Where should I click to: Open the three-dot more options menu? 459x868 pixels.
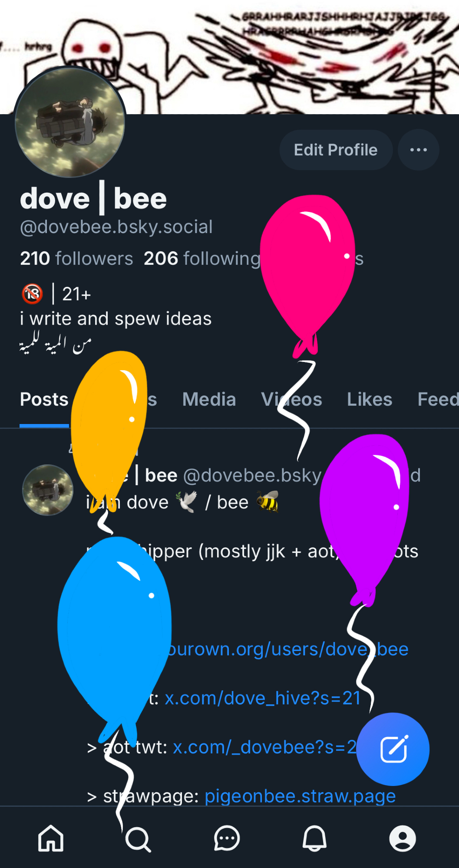(x=419, y=150)
